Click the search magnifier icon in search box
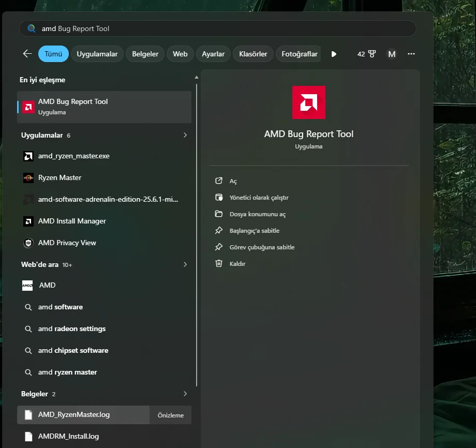 [x=31, y=28]
